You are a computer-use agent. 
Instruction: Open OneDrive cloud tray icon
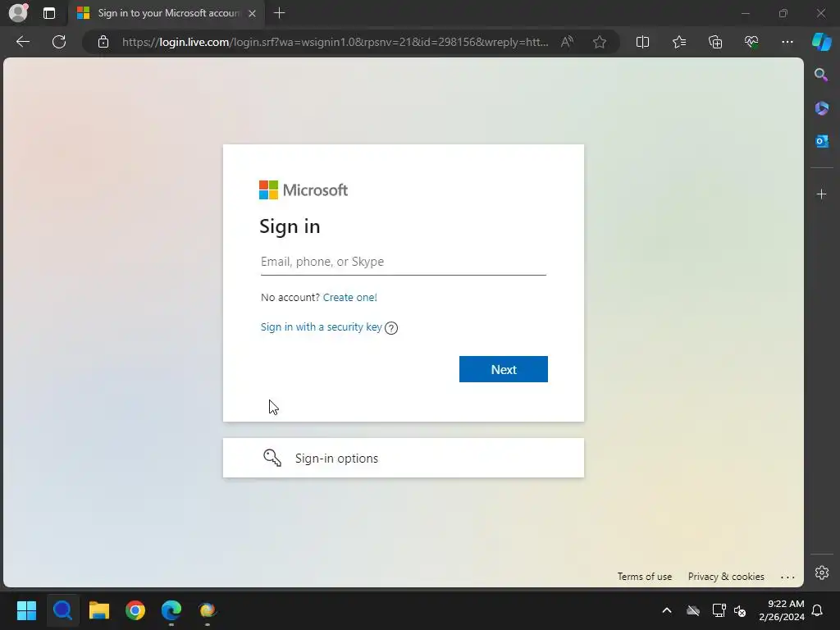693,610
